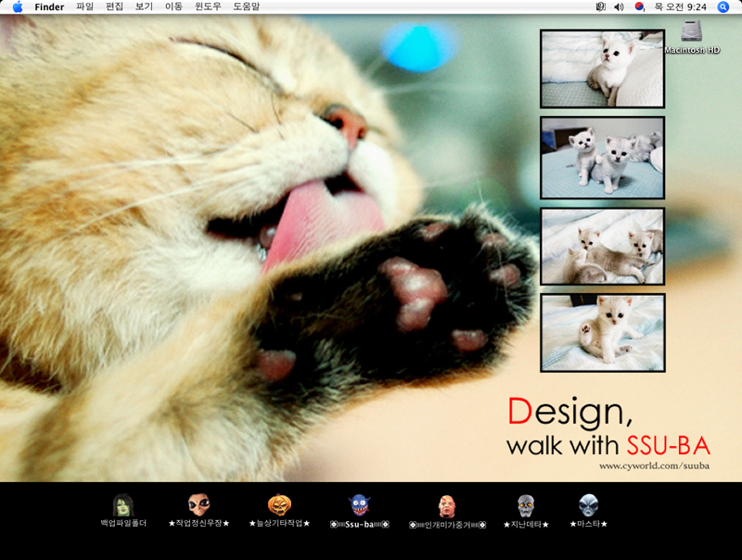The image size is (742, 560).
Task: Open the 파일 menu
Action: coord(85,6)
